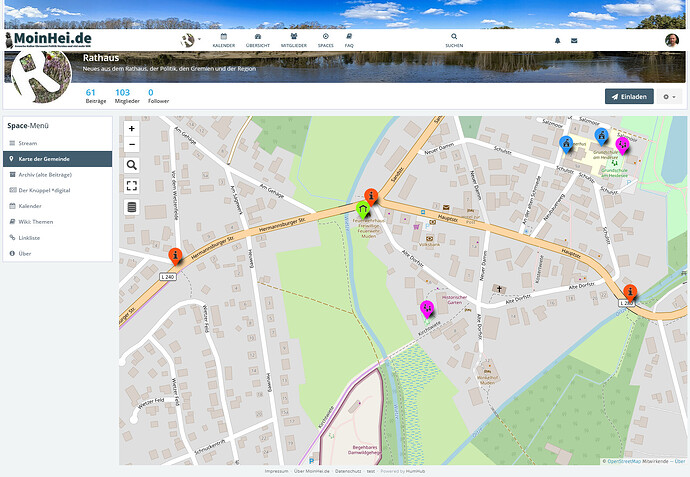Expand the space chooser dropdown arrow

pos(199,39)
